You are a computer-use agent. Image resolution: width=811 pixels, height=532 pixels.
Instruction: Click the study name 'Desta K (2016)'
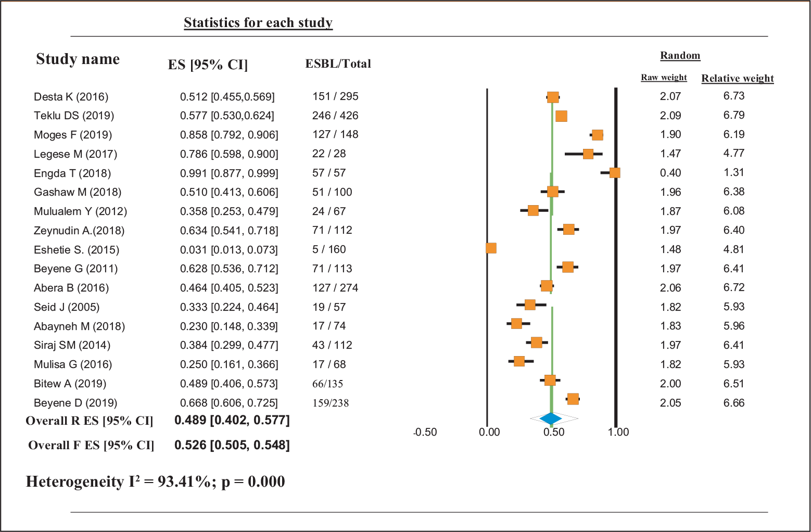point(71,97)
